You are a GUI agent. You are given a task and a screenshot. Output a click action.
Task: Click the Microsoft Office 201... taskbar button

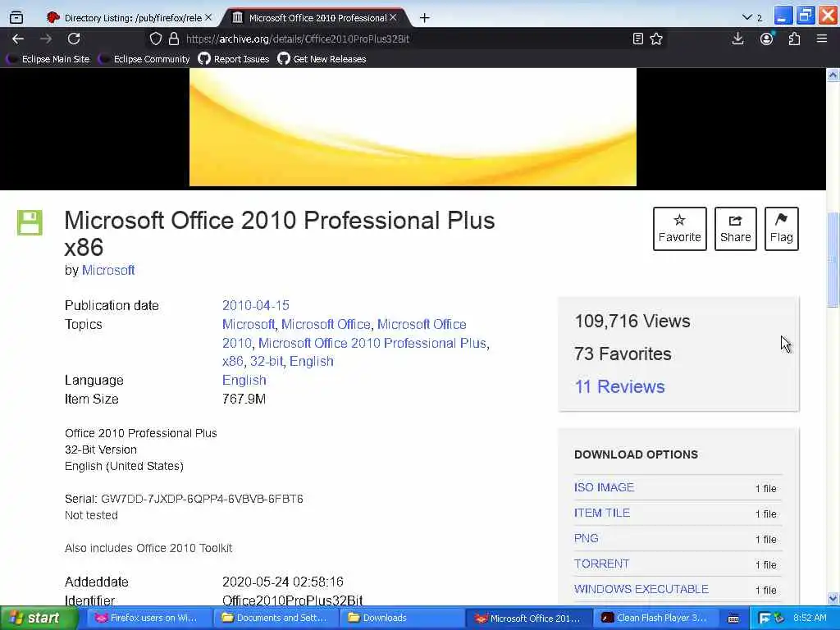[528, 618]
